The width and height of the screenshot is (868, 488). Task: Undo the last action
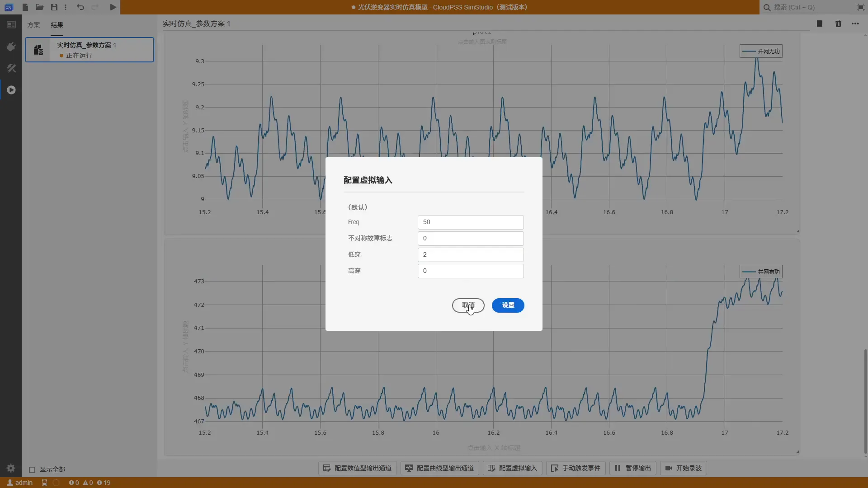pos(80,7)
